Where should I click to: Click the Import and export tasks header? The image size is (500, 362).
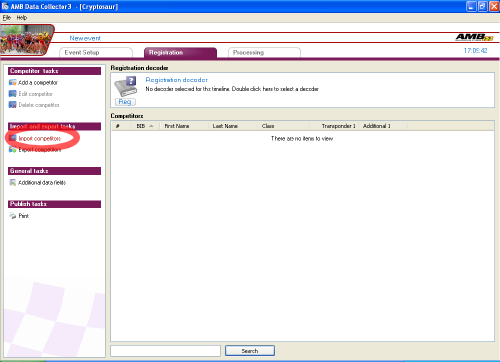[54, 126]
